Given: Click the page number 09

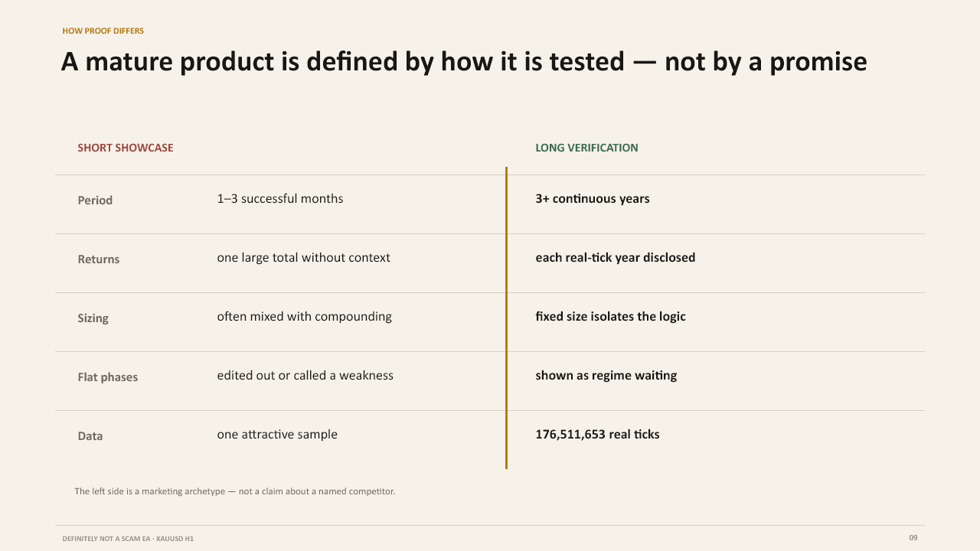Looking at the screenshot, I should point(913,538).
